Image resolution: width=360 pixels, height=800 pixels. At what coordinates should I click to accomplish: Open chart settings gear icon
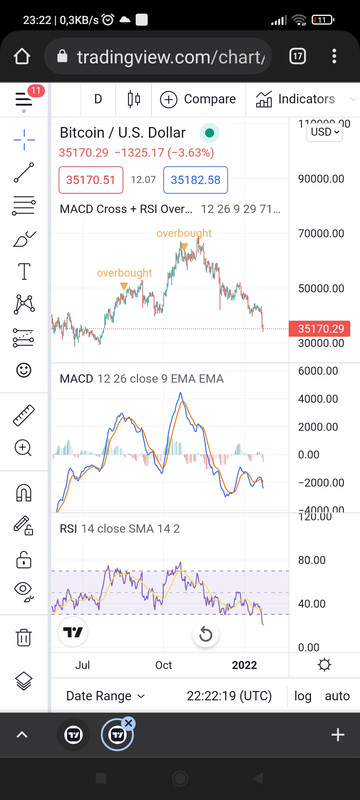click(x=324, y=665)
